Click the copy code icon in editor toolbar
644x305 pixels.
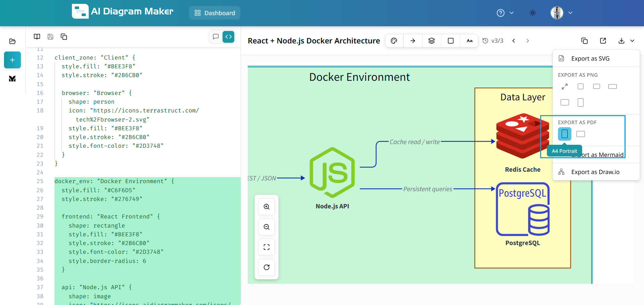coord(64,37)
